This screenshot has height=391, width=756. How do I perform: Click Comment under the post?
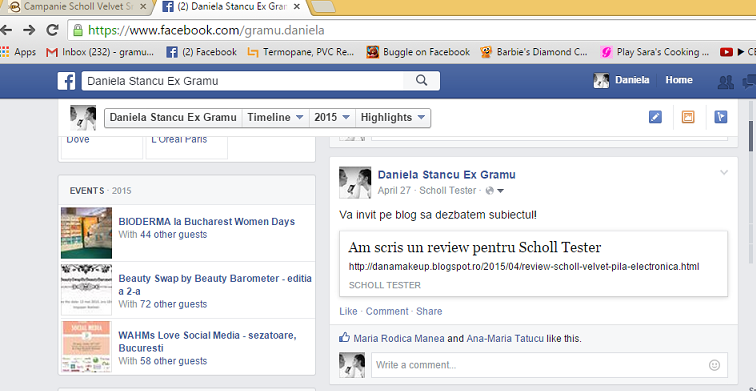point(387,311)
